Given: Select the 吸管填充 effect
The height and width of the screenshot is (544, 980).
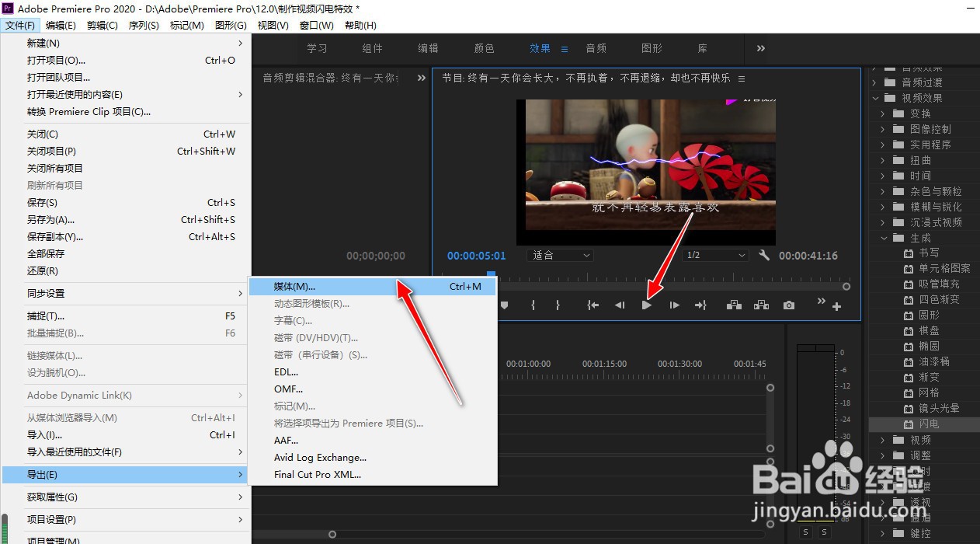Looking at the screenshot, I should [x=939, y=284].
